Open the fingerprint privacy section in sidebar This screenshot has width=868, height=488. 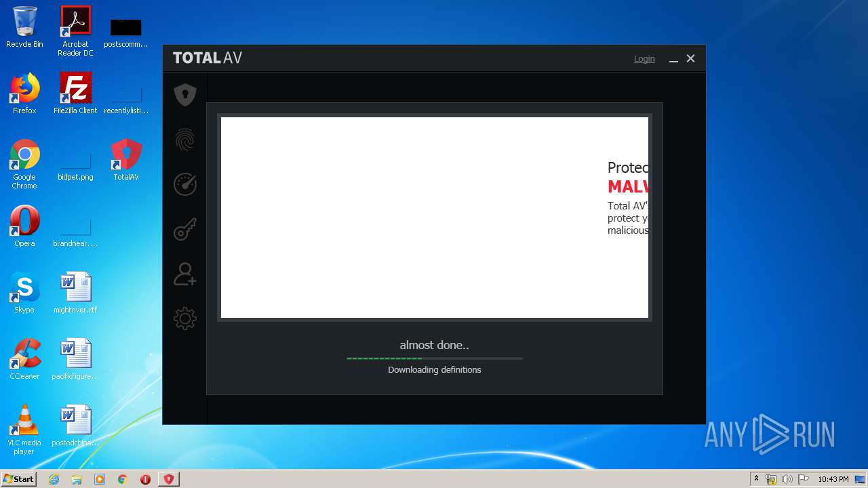pyautogui.click(x=185, y=140)
